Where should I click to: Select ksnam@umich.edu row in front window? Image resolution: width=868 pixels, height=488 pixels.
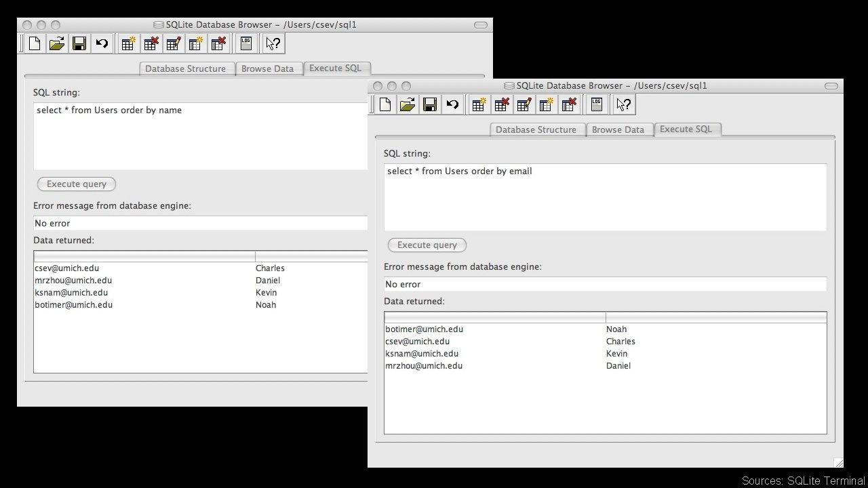(605, 353)
